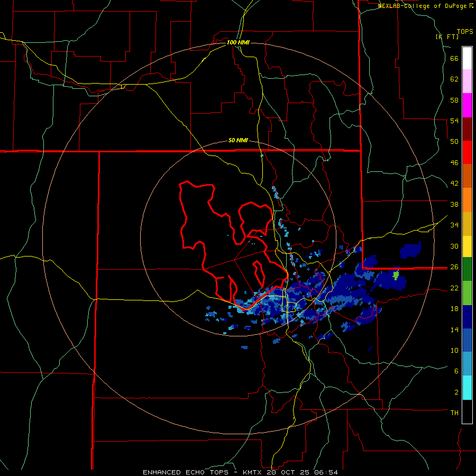Click the white swatch in the tops legend
The image size is (476, 476).
[x=467, y=58]
